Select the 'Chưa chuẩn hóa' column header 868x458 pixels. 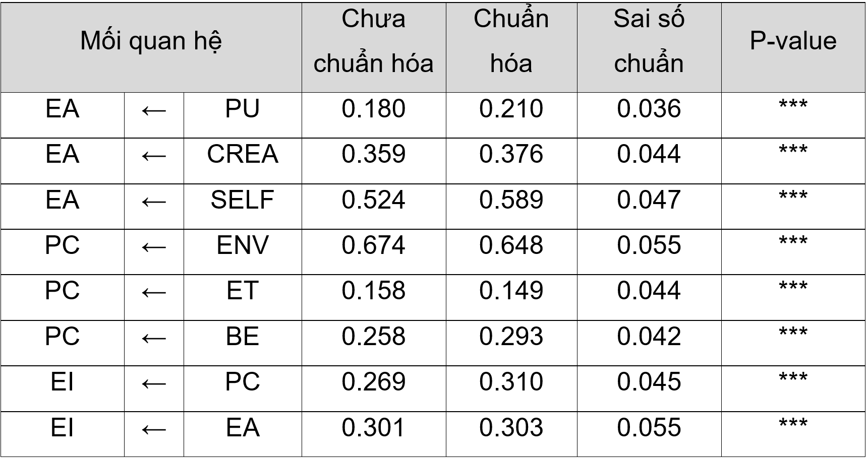click(374, 48)
